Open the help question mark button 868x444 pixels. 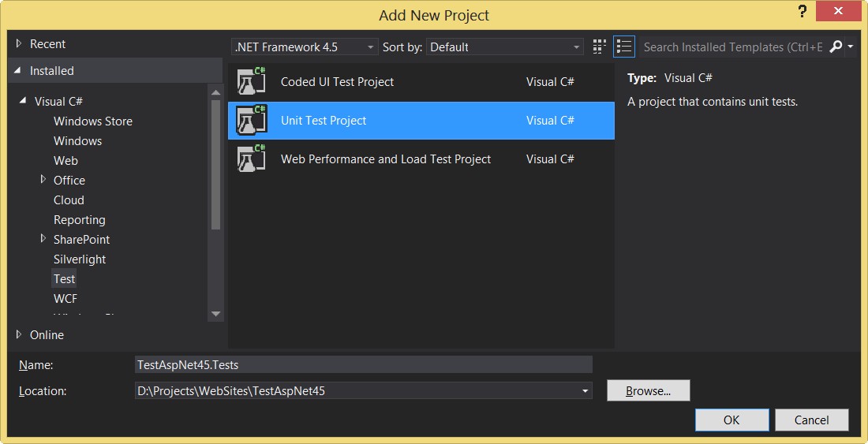pos(803,12)
